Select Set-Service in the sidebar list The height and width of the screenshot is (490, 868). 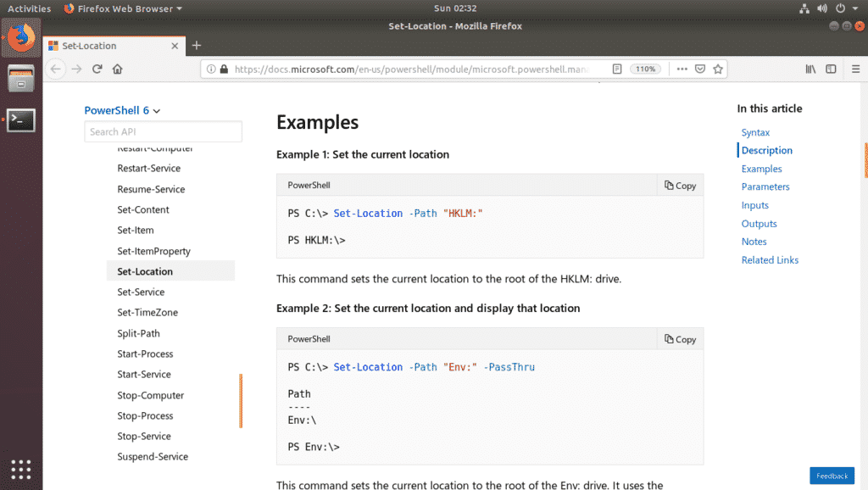click(x=141, y=292)
